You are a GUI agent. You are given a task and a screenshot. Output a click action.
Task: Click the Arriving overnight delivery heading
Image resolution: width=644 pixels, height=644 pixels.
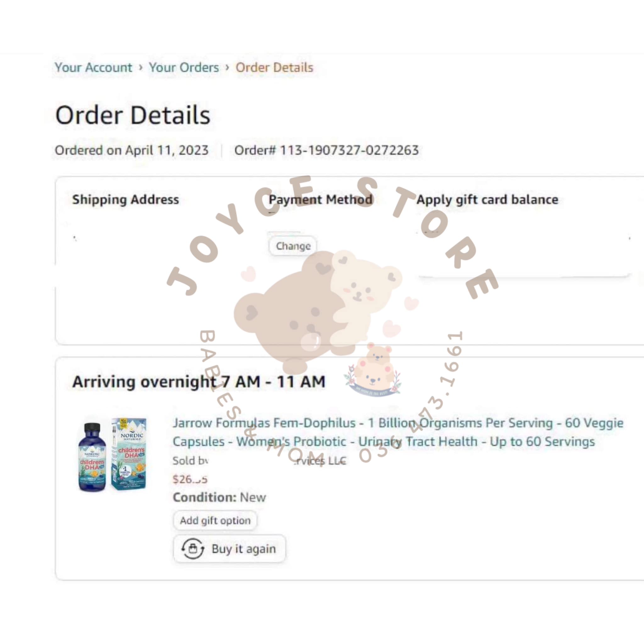pos(199,381)
